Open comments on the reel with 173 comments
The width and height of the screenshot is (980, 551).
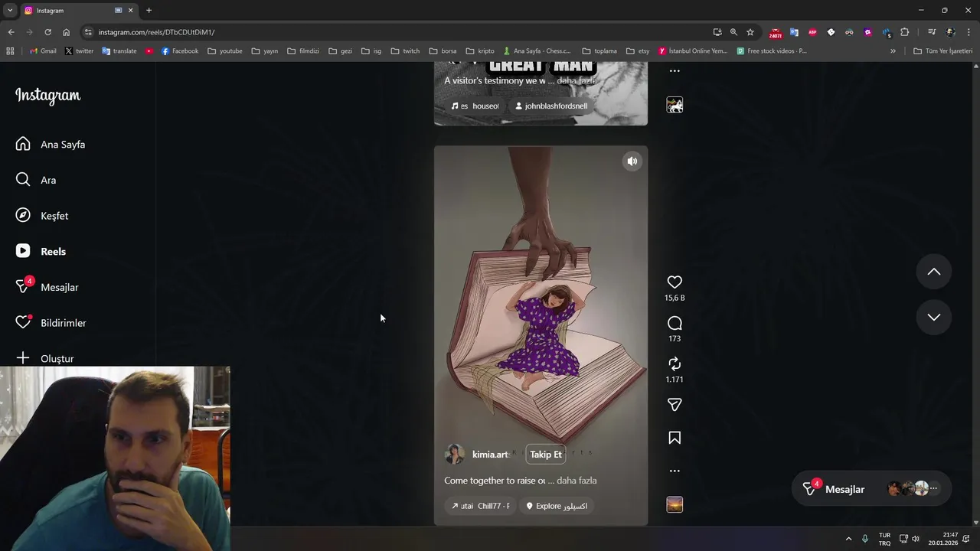click(675, 323)
